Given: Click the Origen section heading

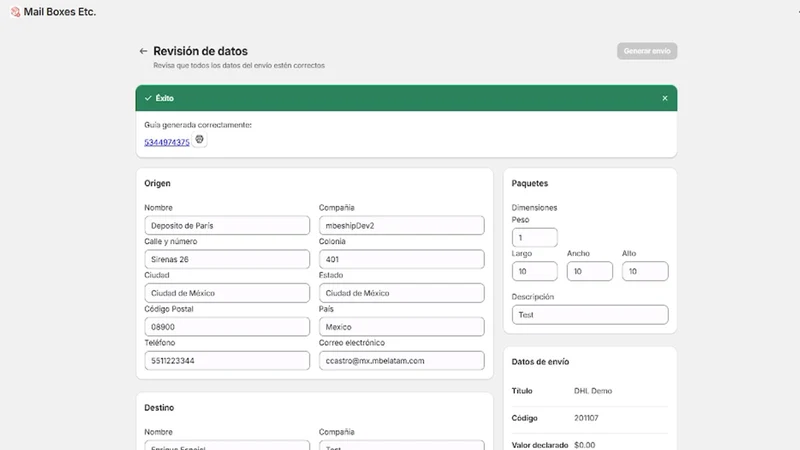Looking at the screenshot, I should point(157,183).
